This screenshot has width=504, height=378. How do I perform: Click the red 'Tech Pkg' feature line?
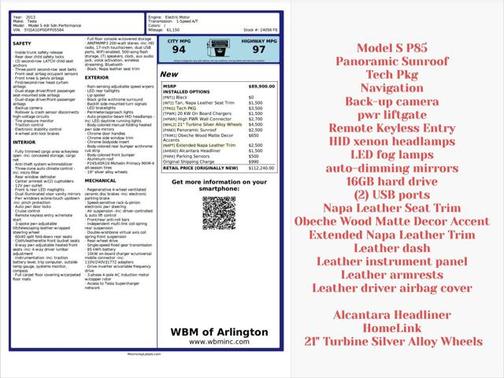[x=392, y=75]
